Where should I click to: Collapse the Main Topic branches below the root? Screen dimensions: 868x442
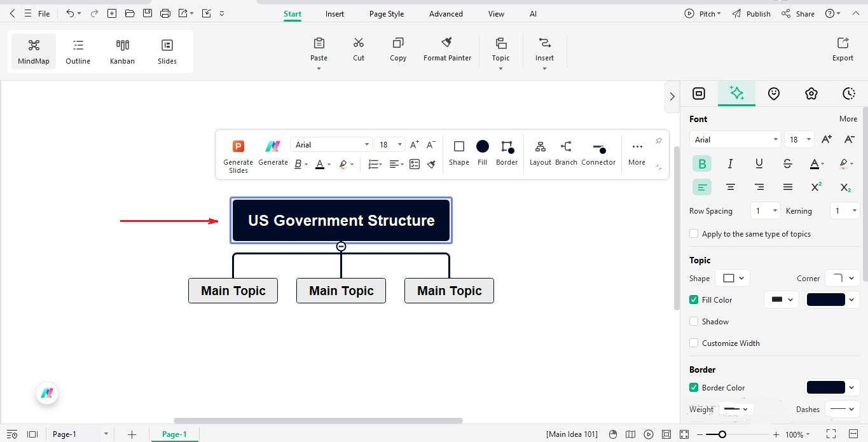341,246
